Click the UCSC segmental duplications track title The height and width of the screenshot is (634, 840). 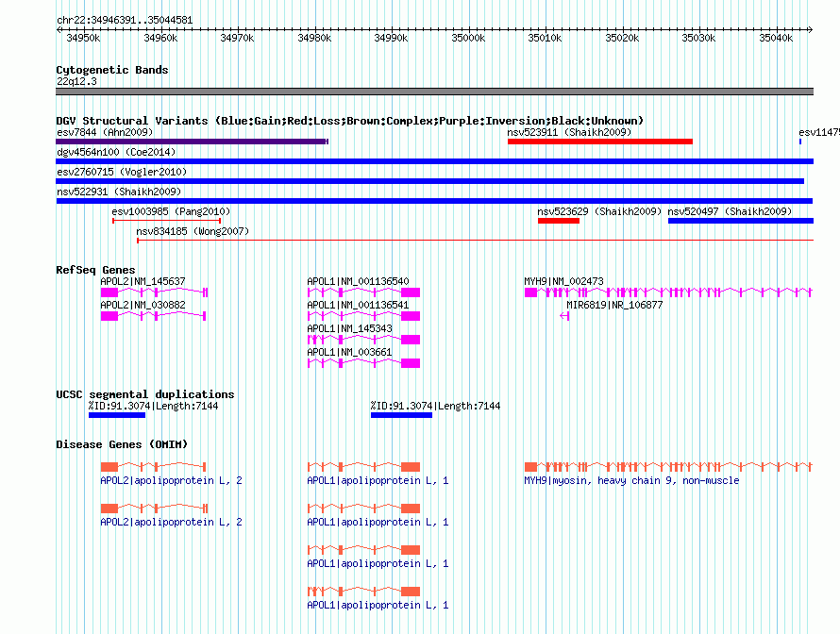tap(145, 394)
